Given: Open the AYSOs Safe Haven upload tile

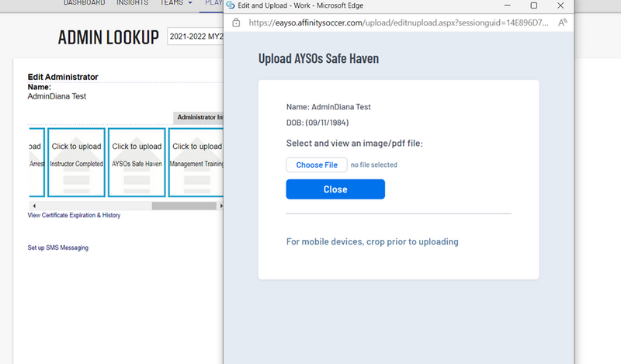Looking at the screenshot, I should (x=137, y=161).
